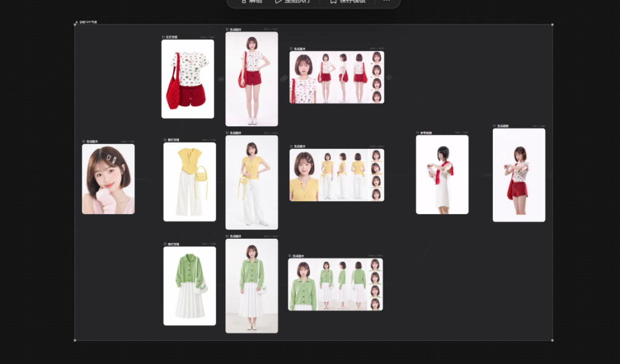The image size is (620, 364).
Task: Select full-body model in green cardigan image
Action: pyautogui.click(x=252, y=286)
